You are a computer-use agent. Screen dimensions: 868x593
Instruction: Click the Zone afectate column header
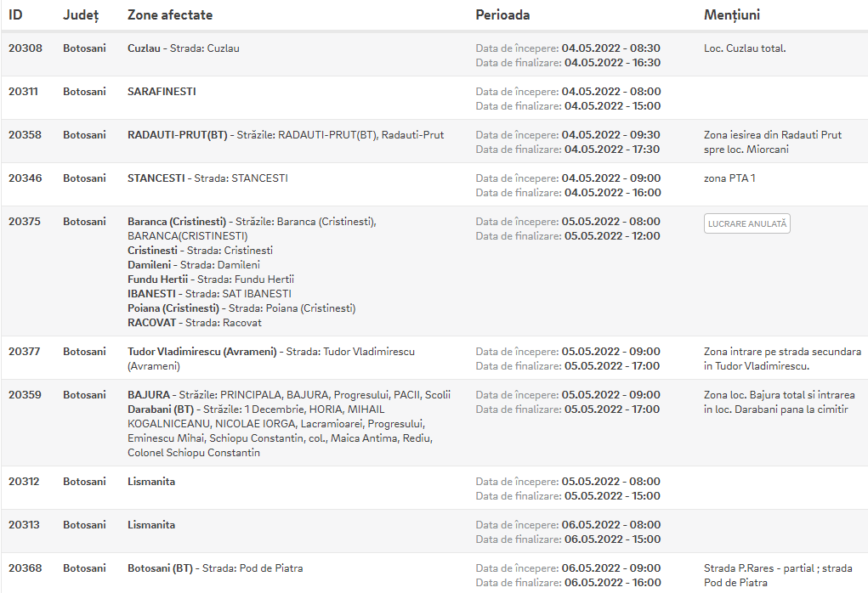tap(170, 15)
